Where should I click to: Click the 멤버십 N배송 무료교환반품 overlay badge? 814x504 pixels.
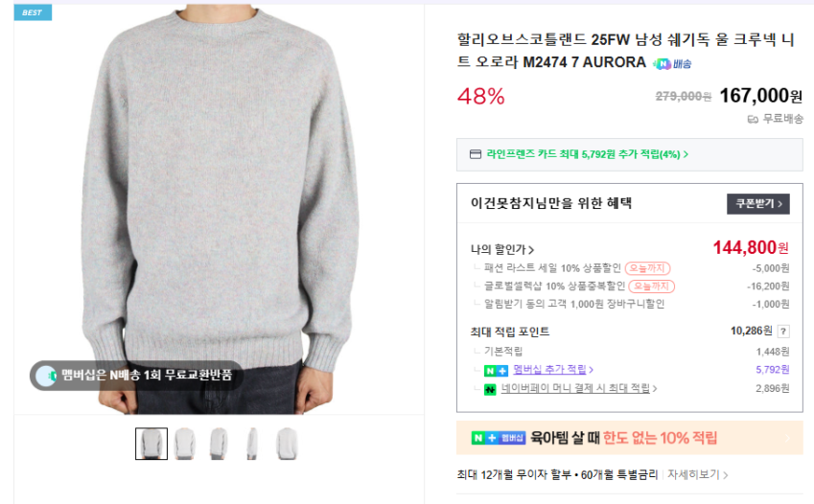pos(136,376)
